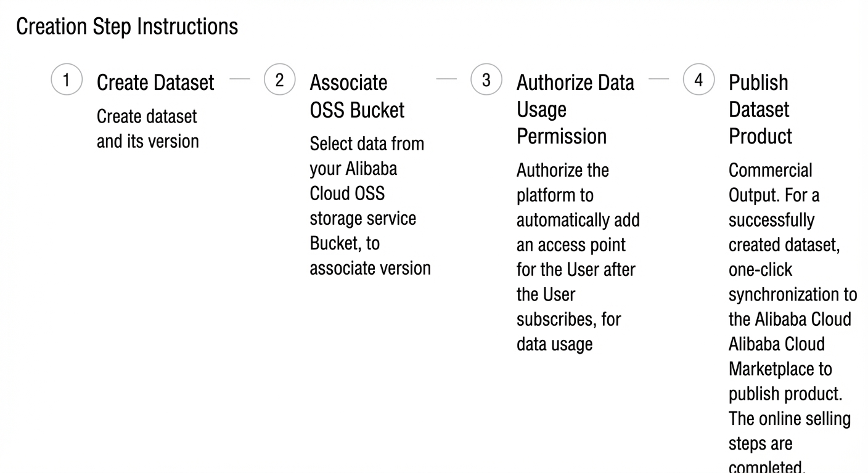Click the Creation Step Instructions heading

tap(127, 26)
